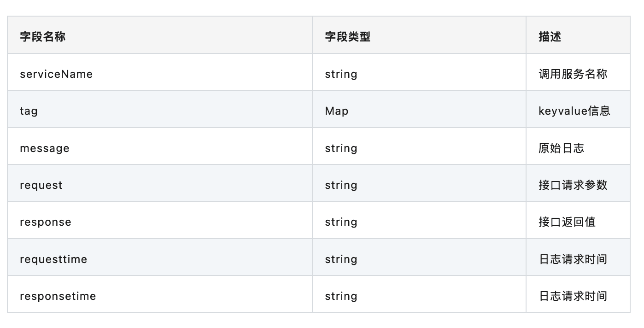Click the keyvalue信息 description cell
The width and height of the screenshot is (644, 328).
574,111
